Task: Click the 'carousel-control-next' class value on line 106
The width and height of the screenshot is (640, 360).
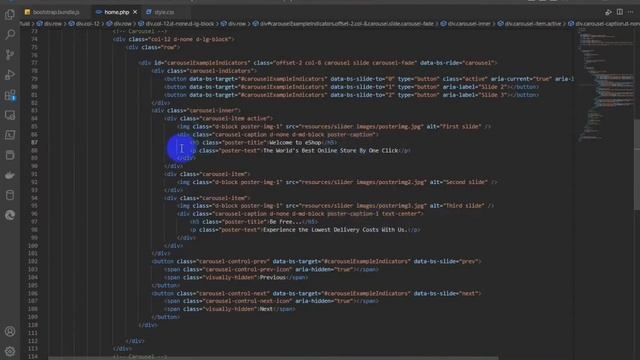Action: click(x=233, y=293)
